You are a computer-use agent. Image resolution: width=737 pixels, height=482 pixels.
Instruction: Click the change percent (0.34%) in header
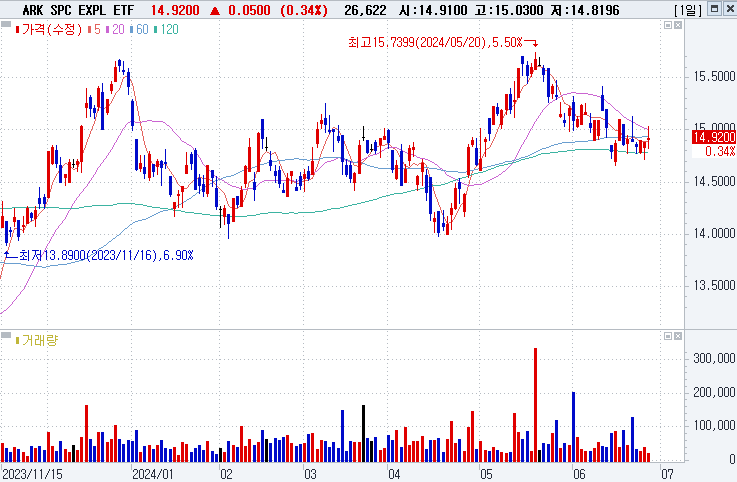pyautogui.click(x=304, y=10)
